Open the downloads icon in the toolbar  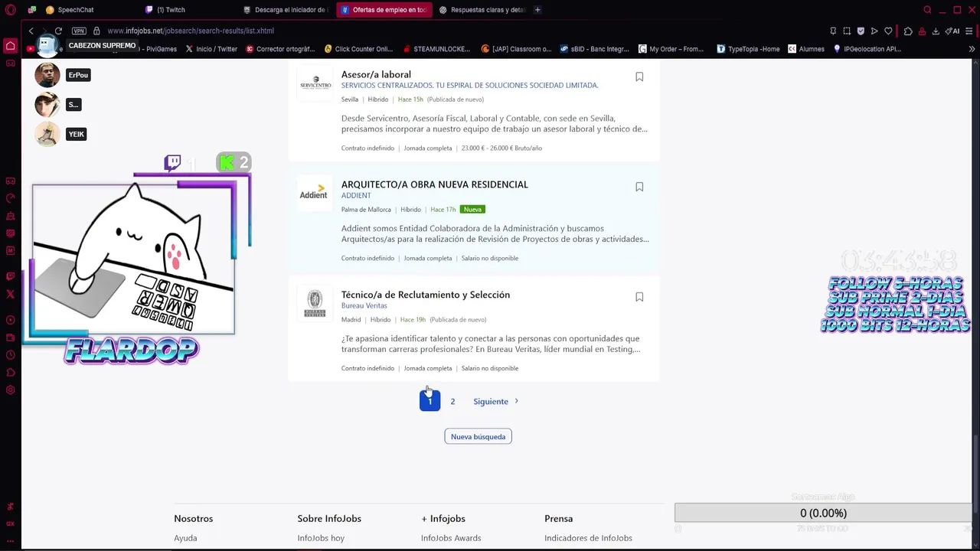tap(936, 31)
